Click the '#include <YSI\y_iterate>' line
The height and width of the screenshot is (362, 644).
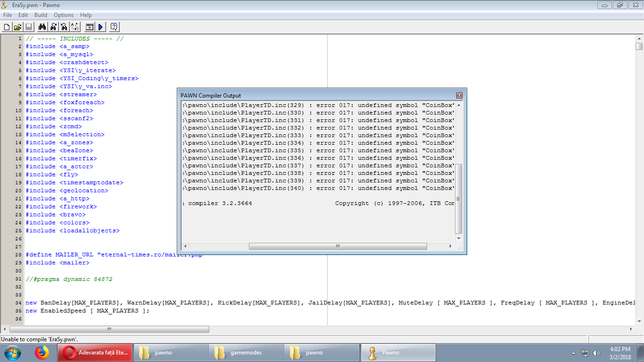coord(71,70)
